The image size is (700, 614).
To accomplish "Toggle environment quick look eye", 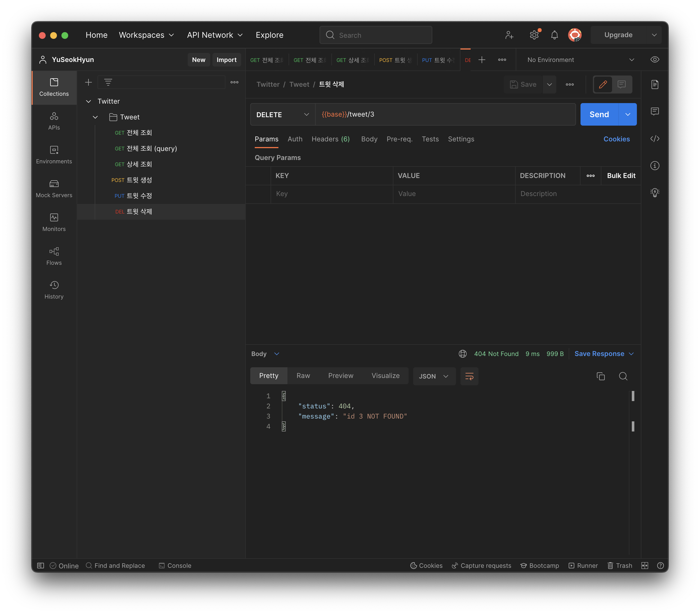I will click(654, 59).
